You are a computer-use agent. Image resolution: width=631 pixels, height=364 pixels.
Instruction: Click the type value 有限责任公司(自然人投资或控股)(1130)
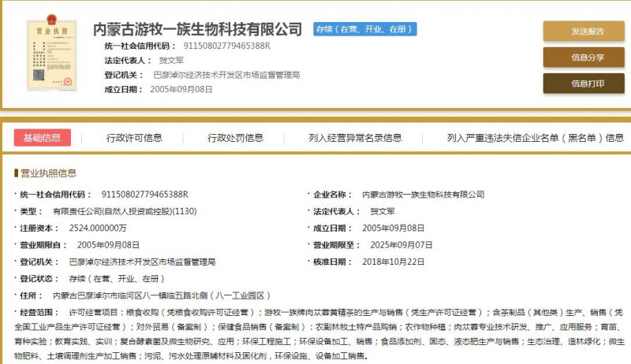pyautogui.click(x=125, y=211)
